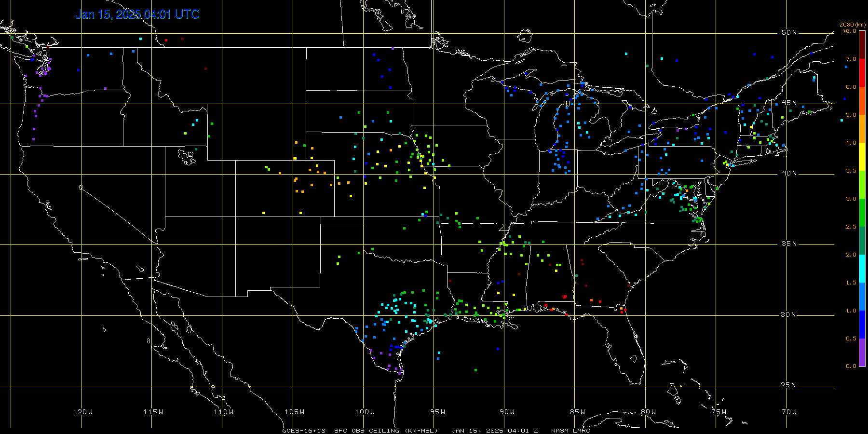Select the yellow 3.5–4.0 km colorbar segment
868x434 pixels.
[862, 157]
